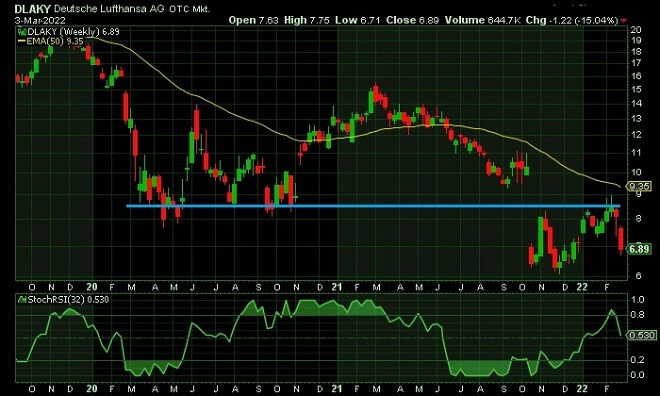Click the EMA(50) legend line marker
660x396 pixels.
(x=21, y=41)
